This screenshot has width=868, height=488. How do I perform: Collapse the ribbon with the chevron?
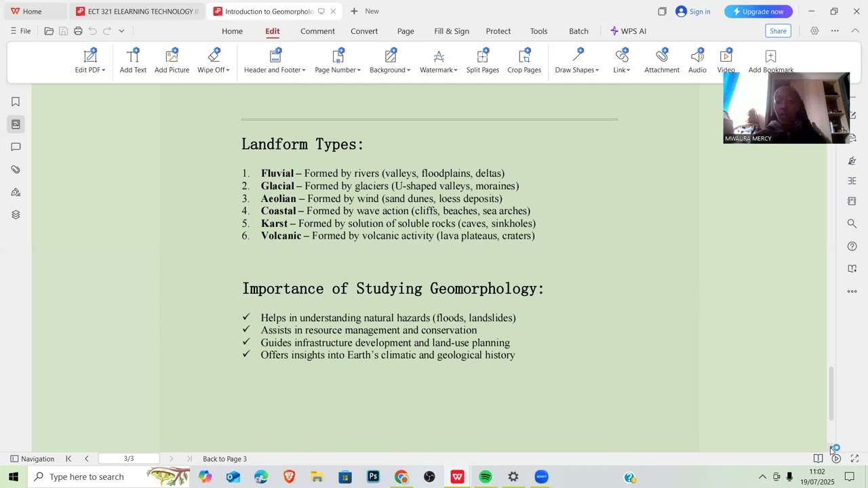click(x=855, y=31)
